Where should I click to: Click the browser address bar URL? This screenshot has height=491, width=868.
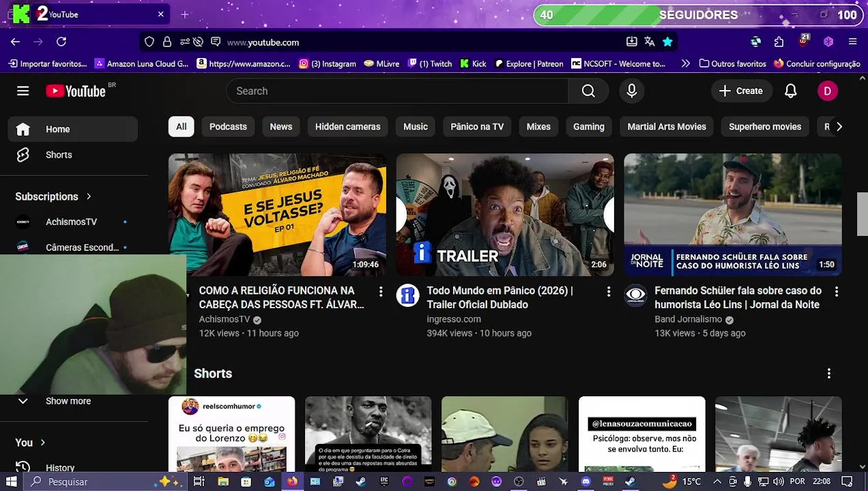(263, 42)
